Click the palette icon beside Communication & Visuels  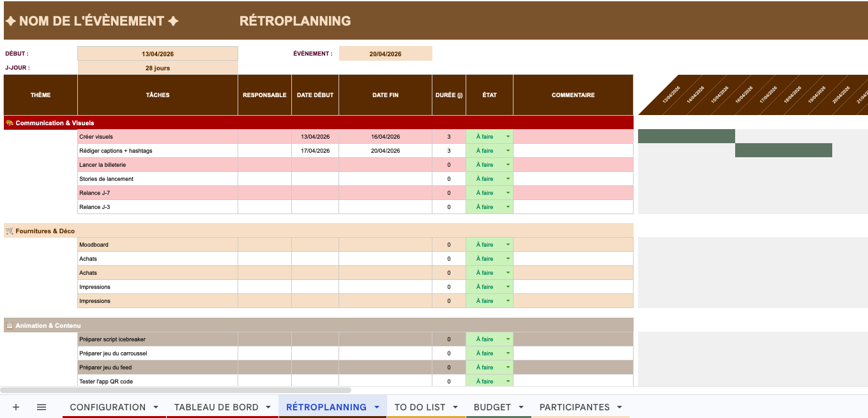9,123
